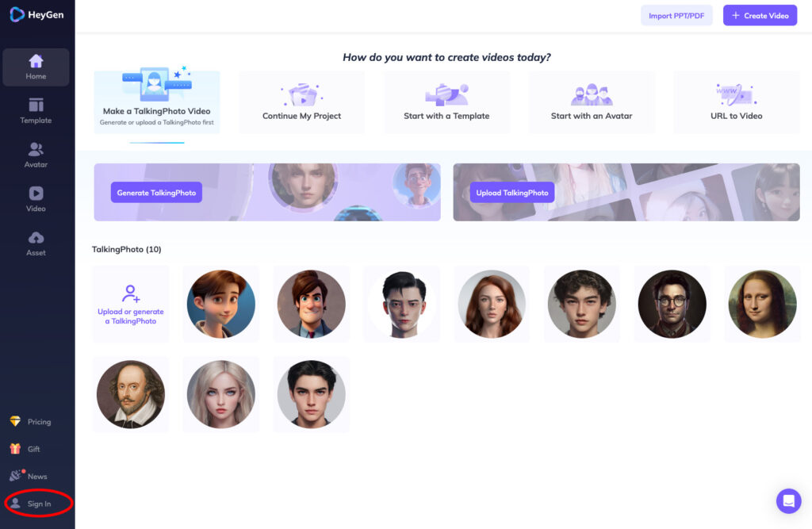This screenshot has height=529, width=812.
Task: Open the Avatar section in sidebar
Action: (x=36, y=155)
